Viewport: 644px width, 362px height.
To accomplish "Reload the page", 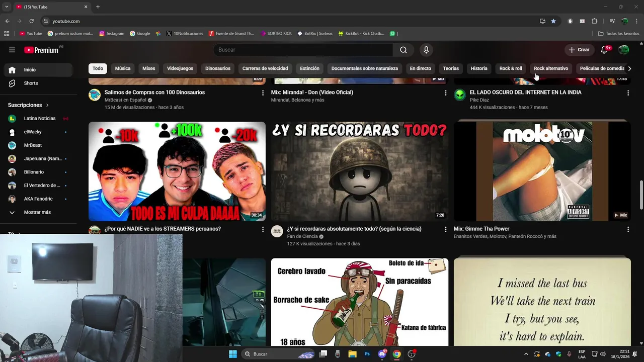I will click(31, 21).
